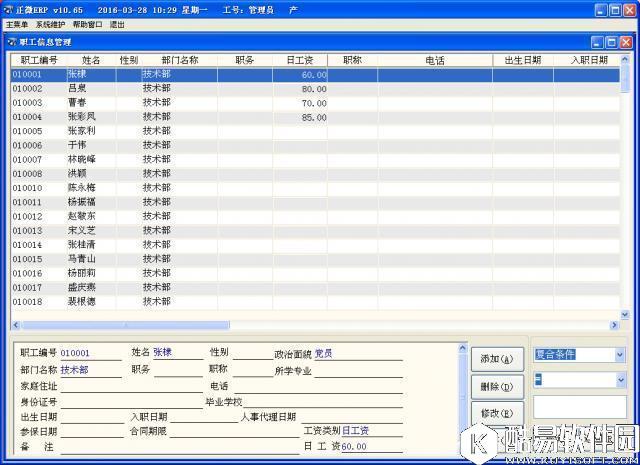The height and width of the screenshot is (465, 640).
Task: Click the 性别 column header
Action: click(x=129, y=60)
